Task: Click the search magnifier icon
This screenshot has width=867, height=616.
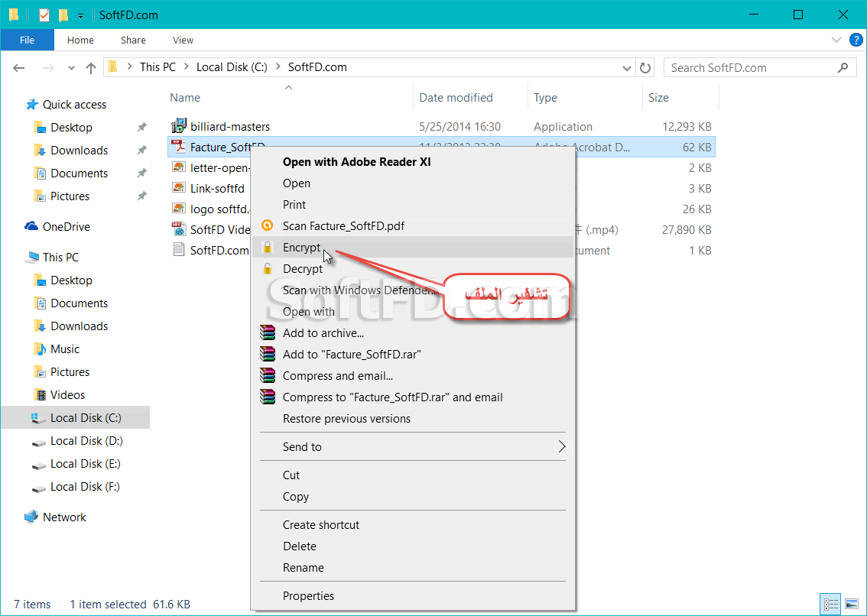Action: [843, 67]
